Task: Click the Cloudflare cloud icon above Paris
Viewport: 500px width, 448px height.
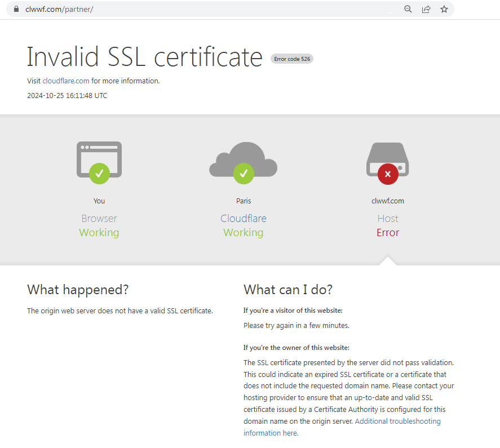Action: 244,163
